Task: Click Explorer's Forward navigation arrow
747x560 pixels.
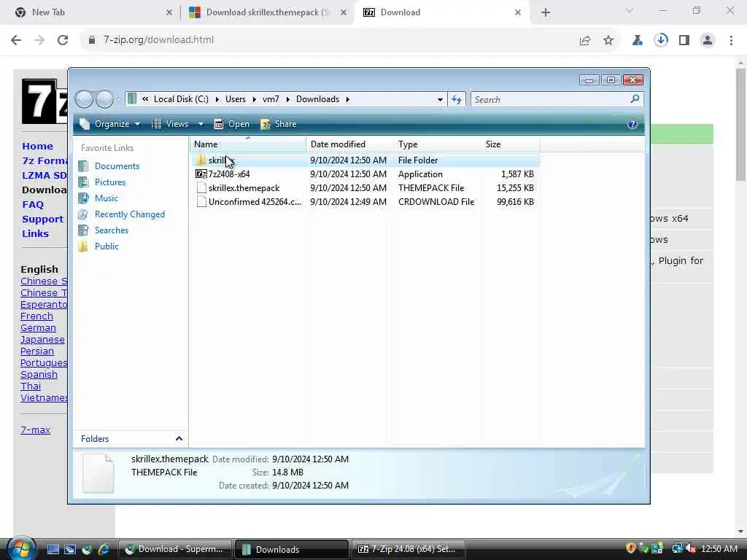Action: [104, 99]
